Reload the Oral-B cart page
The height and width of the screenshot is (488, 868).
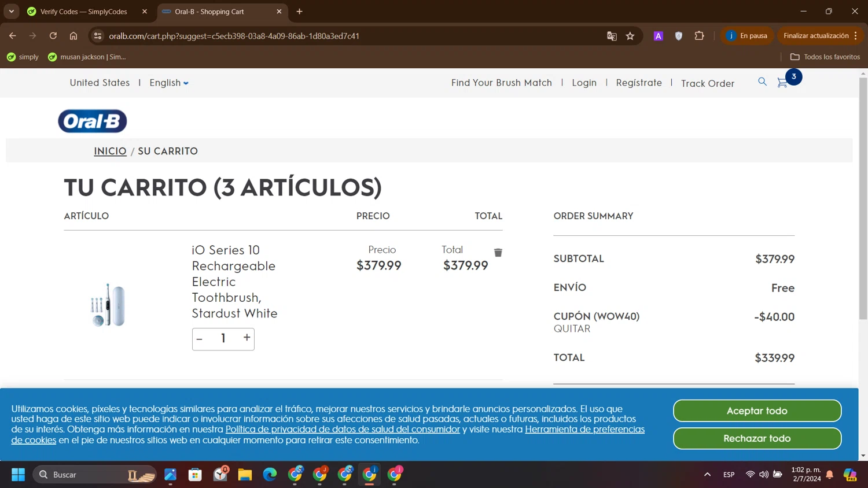point(53,36)
